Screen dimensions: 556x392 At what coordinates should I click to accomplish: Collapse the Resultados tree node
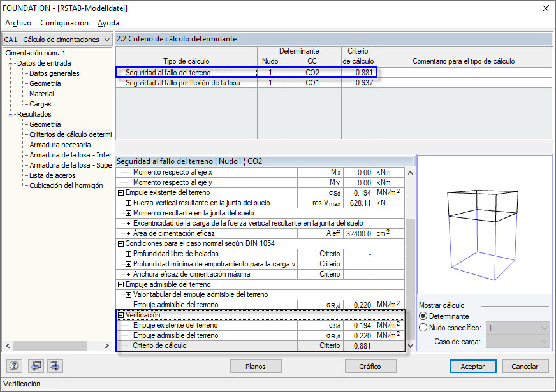(x=11, y=115)
